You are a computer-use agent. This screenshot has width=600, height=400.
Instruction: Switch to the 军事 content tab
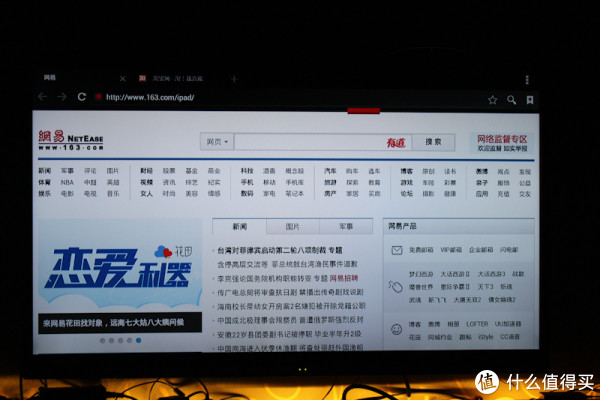[x=346, y=227]
